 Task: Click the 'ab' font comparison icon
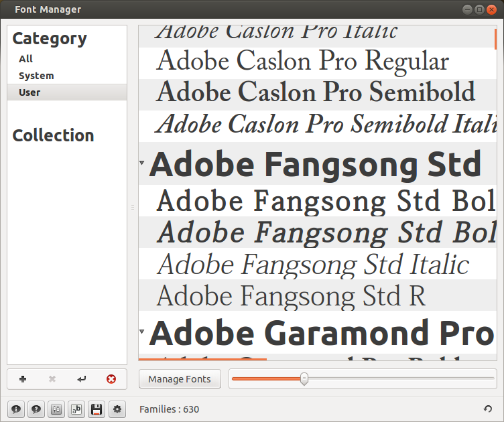point(76,409)
